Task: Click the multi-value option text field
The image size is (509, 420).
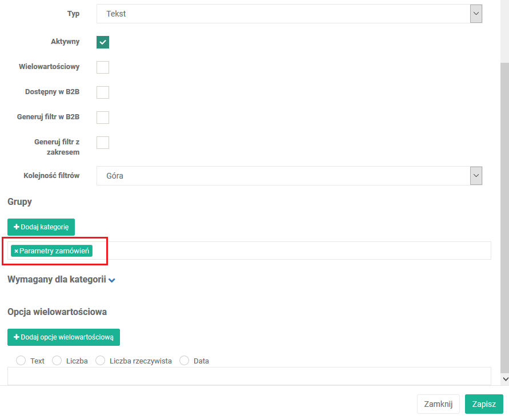Action: (249, 375)
